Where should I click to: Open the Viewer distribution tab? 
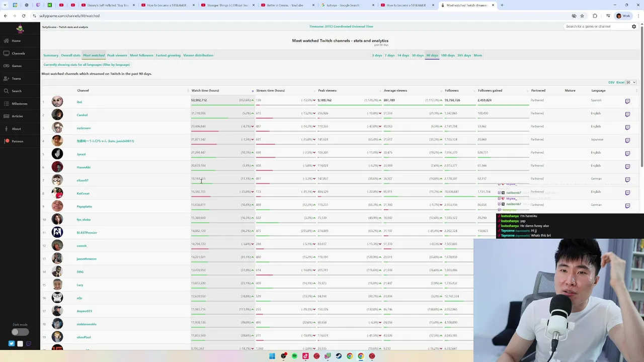pyautogui.click(x=198, y=55)
